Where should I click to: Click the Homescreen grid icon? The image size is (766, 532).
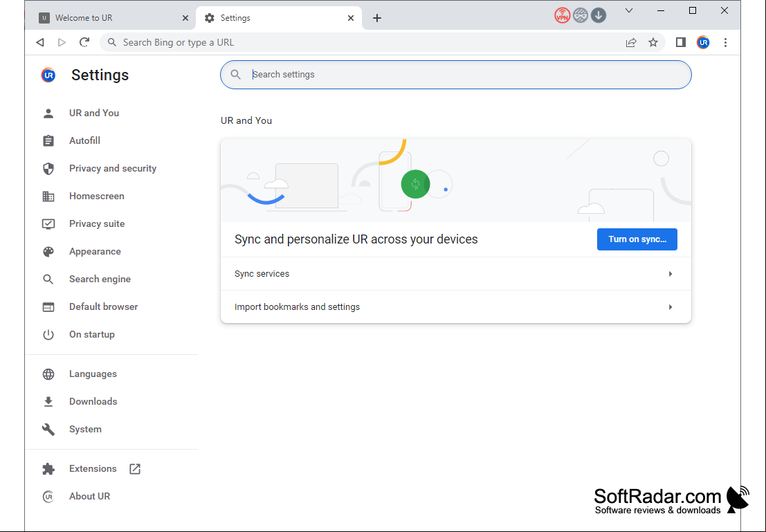click(48, 196)
